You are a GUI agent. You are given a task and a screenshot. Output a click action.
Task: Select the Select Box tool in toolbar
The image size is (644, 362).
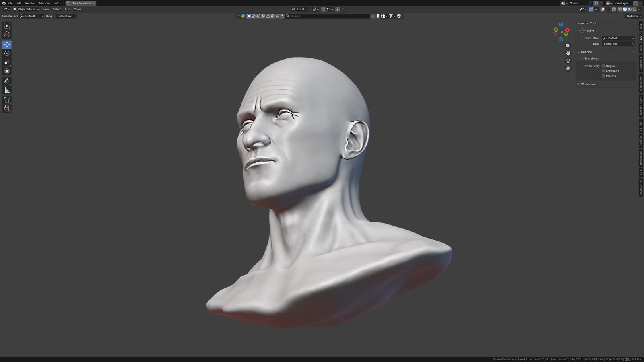(x=7, y=26)
